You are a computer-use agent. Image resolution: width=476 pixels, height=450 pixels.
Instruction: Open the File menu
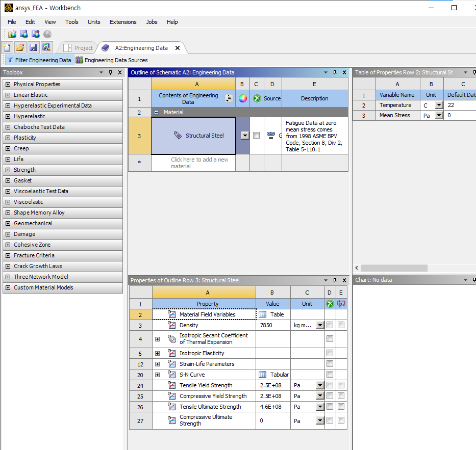tap(12, 22)
